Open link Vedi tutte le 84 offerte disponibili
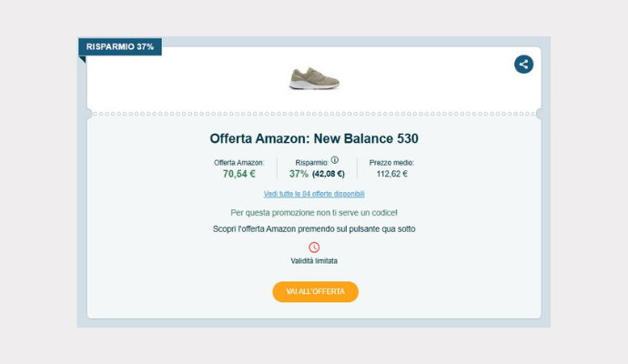 (314, 194)
